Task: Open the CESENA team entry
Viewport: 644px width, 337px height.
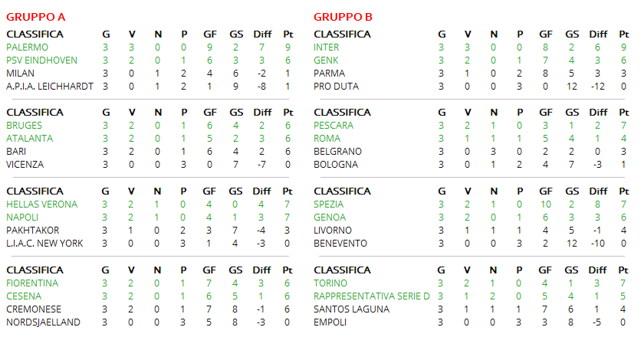Action: coord(24,296)
